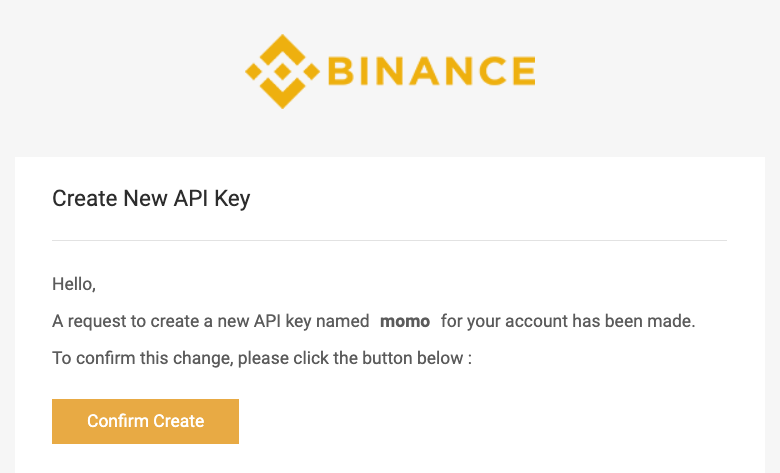This screenshot has height=473, width=780.
Task: Click the final letter E in the BINANCE wordmark
Action: pos(524,71)
